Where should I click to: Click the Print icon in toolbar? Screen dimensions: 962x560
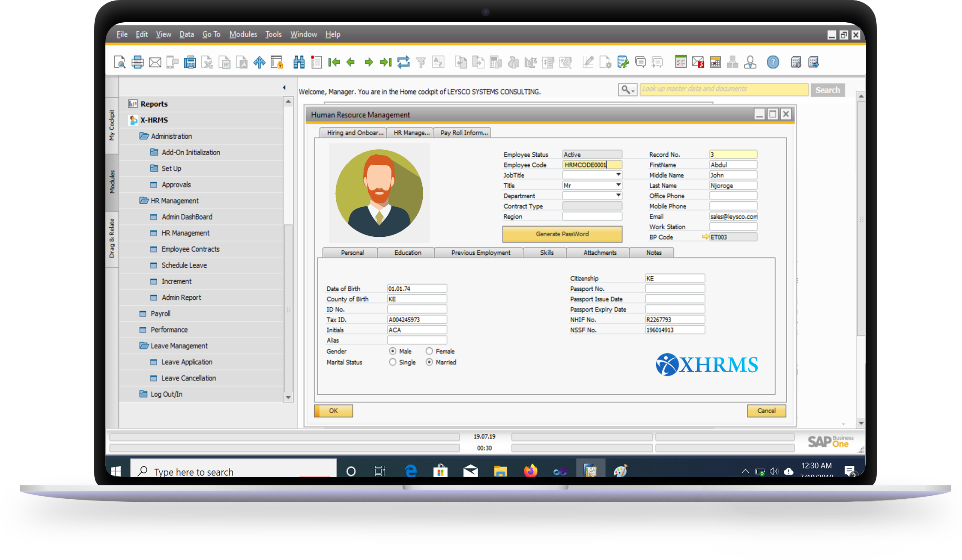tap(137, 63)
